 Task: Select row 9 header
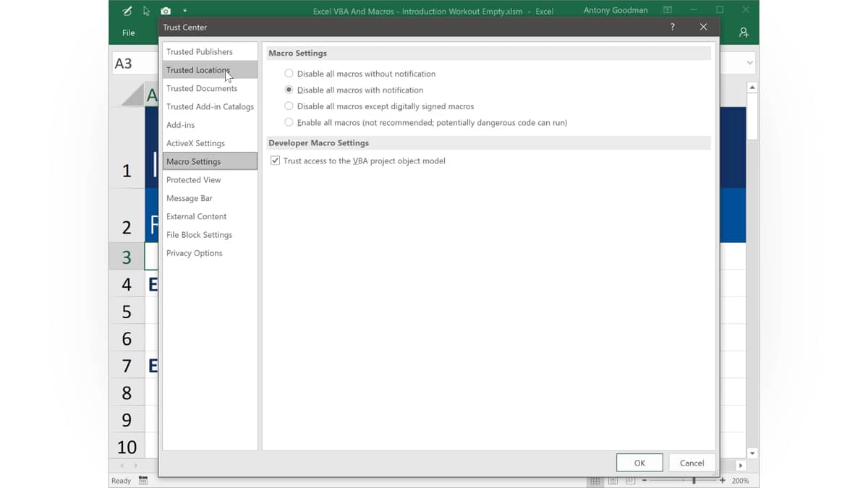(127, 420)
